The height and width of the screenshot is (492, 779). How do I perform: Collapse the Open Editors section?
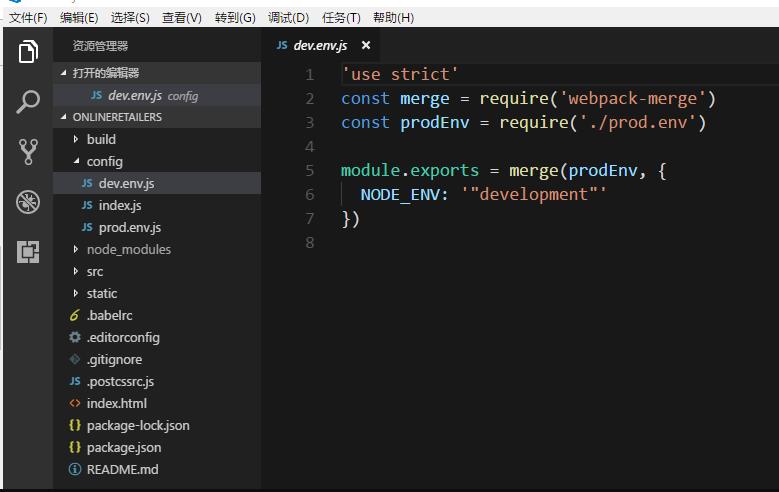coord(63,73)
